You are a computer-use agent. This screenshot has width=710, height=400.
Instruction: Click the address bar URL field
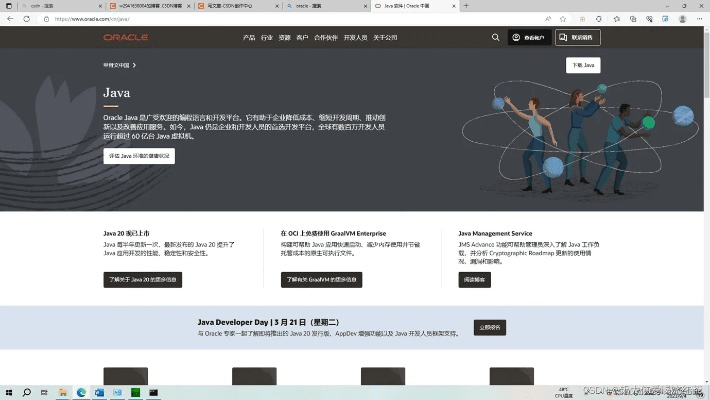[290, 19]
